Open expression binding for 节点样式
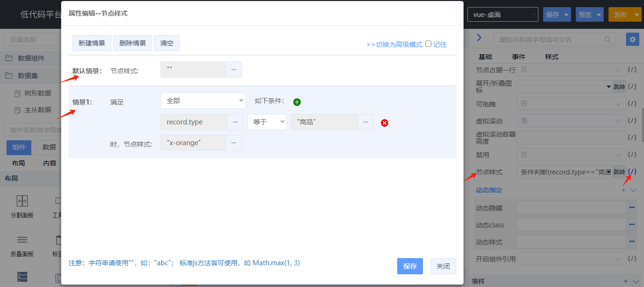Image resolution: width=644 pixels, height=287 pixels. [x=632, y=172]
